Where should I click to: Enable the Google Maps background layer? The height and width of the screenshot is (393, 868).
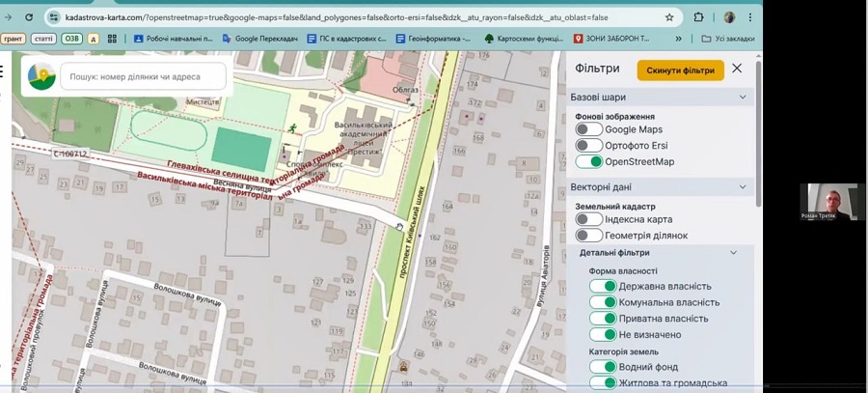588,129
